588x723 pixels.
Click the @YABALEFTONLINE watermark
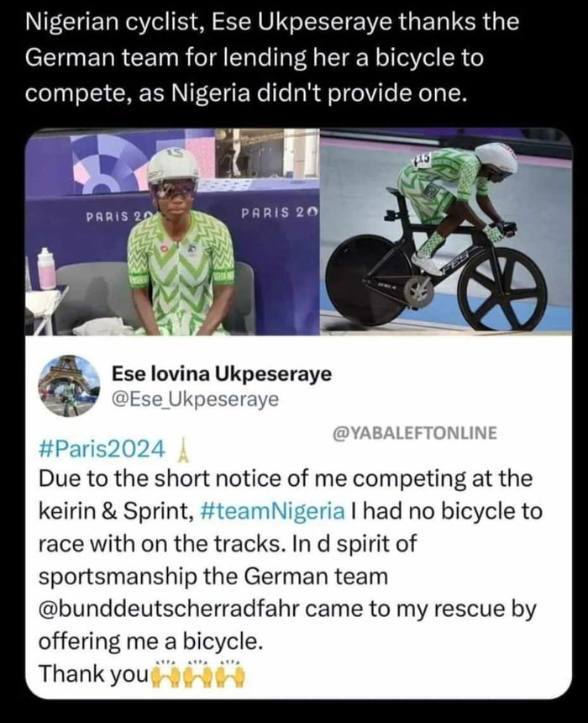pos(415,432)
